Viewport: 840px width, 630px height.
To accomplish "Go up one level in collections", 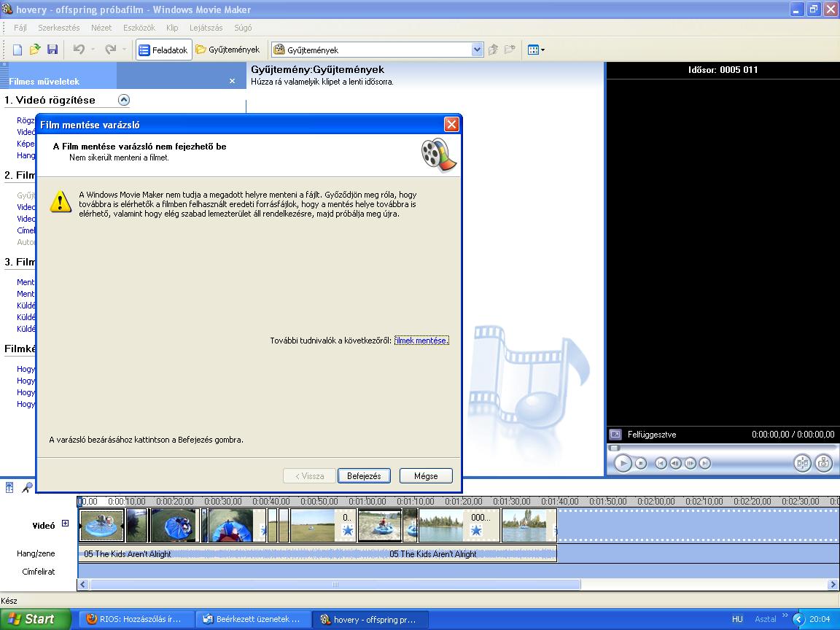I will click(494, 50).
